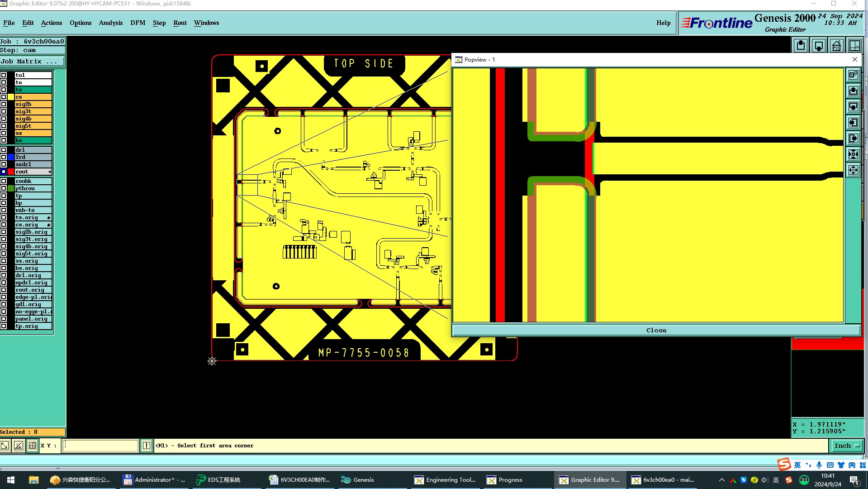Screen dimensions: 868x489
Task: Zoom in using Popview inward arrows icon
Action: pyautogui.click(x=853, y=154)
